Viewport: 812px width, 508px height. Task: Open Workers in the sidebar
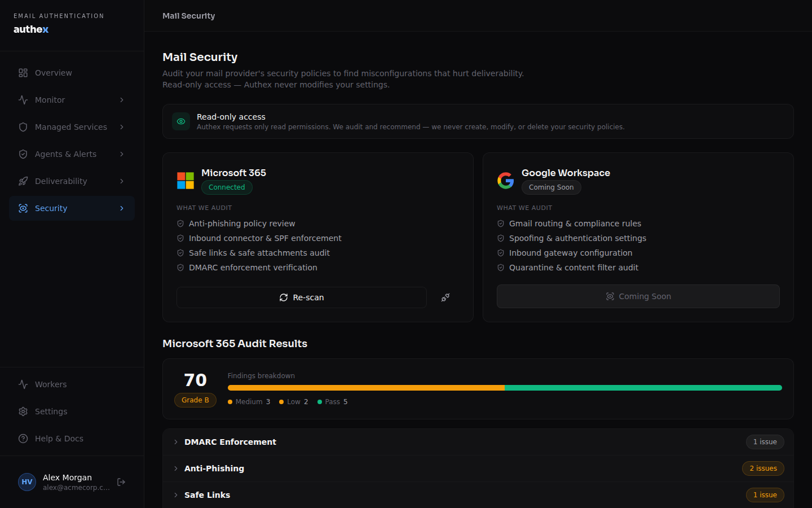[x=72, y=384]
